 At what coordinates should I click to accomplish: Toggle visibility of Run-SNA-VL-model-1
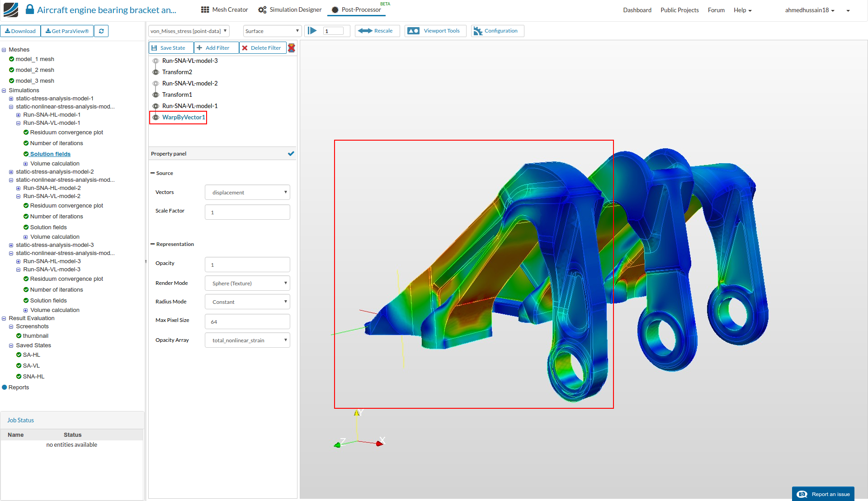pyautogui.click(x=156, y=106)
